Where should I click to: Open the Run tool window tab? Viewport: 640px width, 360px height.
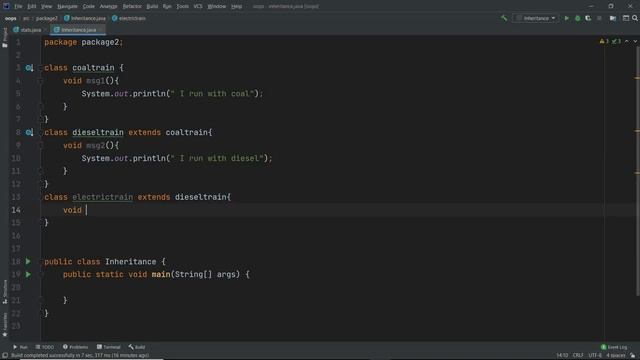point(20,347)
